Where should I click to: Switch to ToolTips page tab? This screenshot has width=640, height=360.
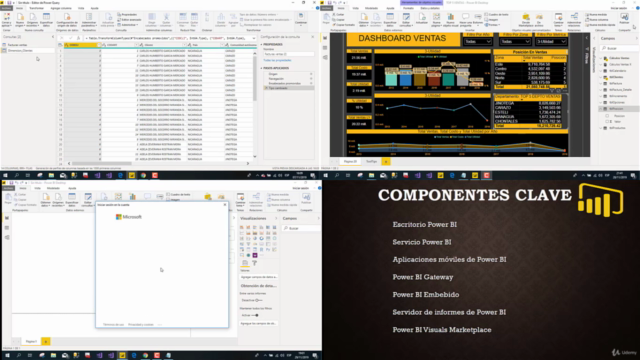[x=371, y=162]
